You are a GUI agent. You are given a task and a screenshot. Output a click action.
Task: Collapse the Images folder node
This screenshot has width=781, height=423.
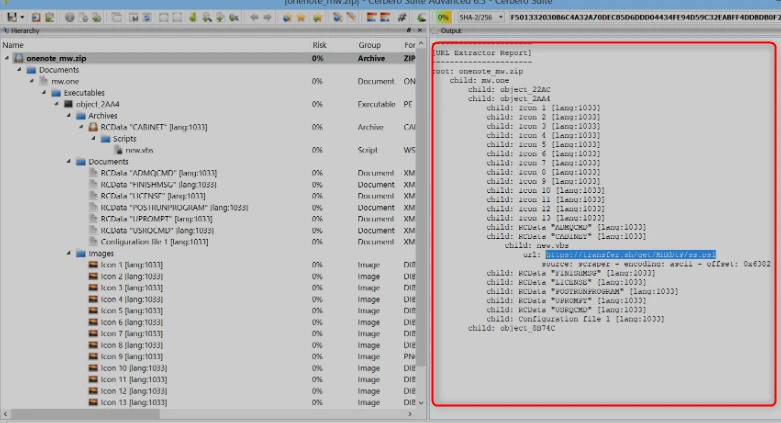pos(69,253)
